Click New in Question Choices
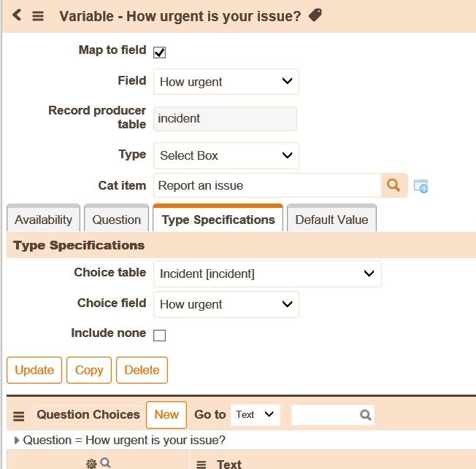This screenshot has height=469, width=476. click(166, 414)
